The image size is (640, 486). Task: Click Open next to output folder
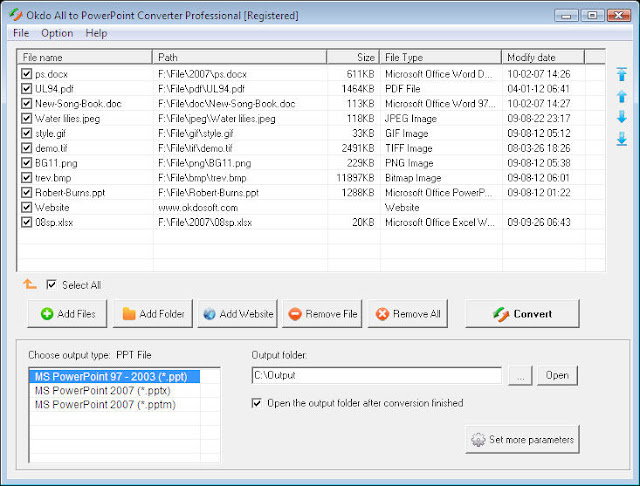558,375
